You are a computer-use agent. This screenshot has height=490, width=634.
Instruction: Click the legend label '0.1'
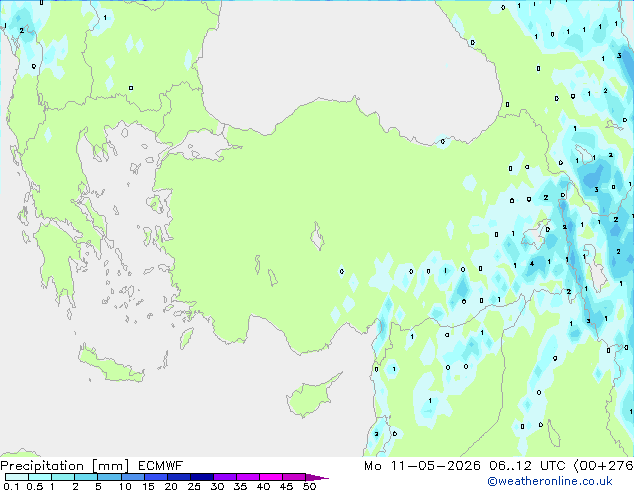[11, 486]
